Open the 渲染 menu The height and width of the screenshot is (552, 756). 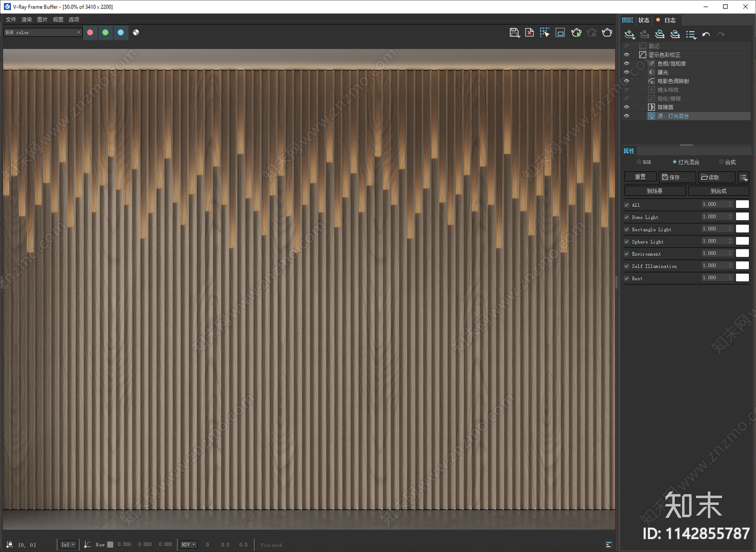[x=26, y=19]
